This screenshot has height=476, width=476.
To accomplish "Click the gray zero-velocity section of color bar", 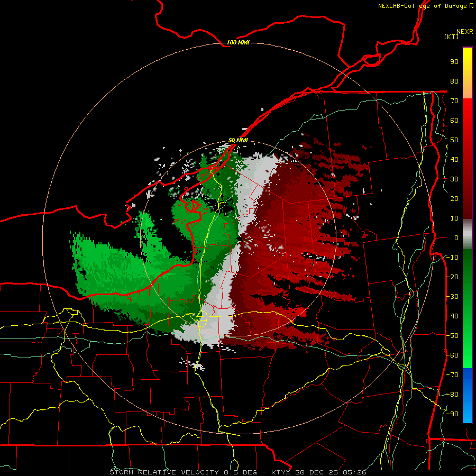I will tap(467, 234).
